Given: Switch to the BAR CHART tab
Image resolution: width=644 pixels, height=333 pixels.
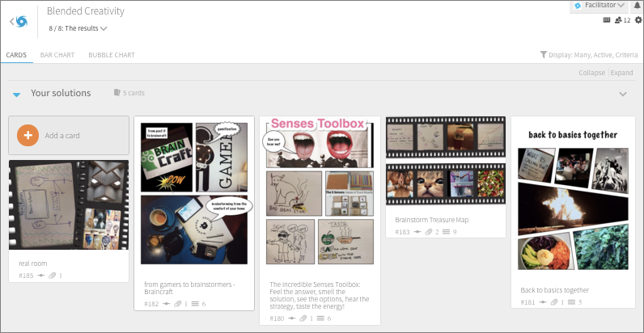Looking at the screenshot, I should [x=57, y=55].
